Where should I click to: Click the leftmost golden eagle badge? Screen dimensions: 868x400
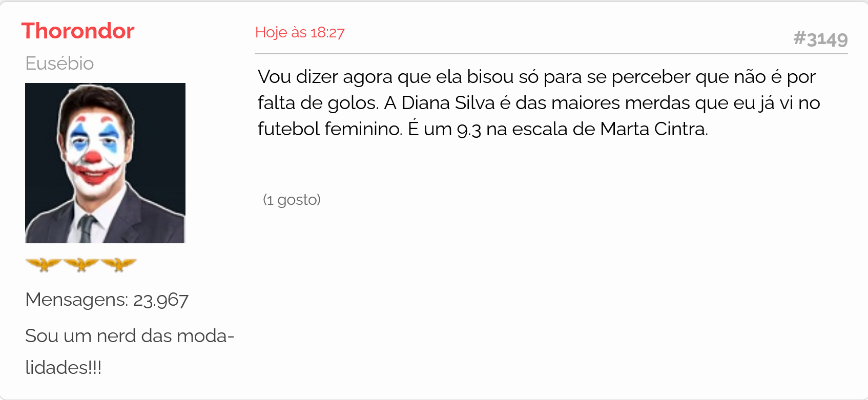pos(44,264)
